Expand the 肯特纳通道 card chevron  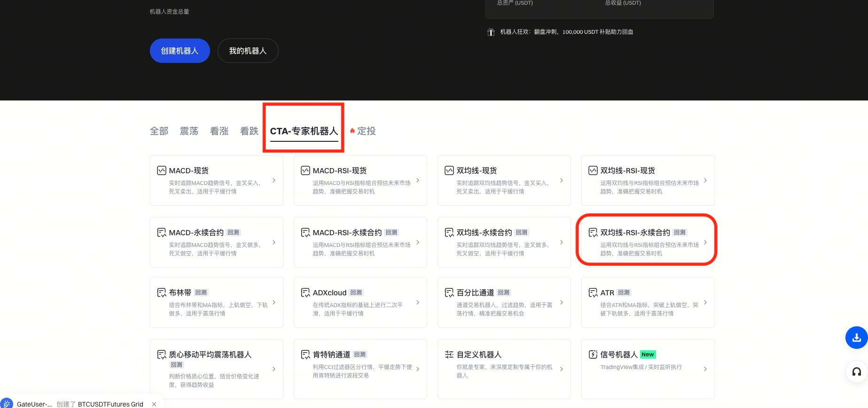pos(417,369)
